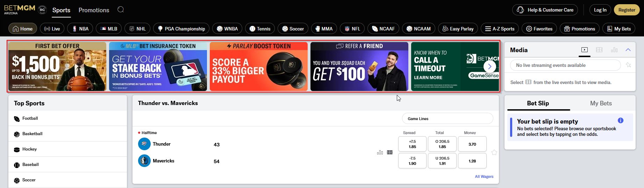Select Baseball in Top Sports
Screen dimensions: 644x188
(x=67, y=165)
